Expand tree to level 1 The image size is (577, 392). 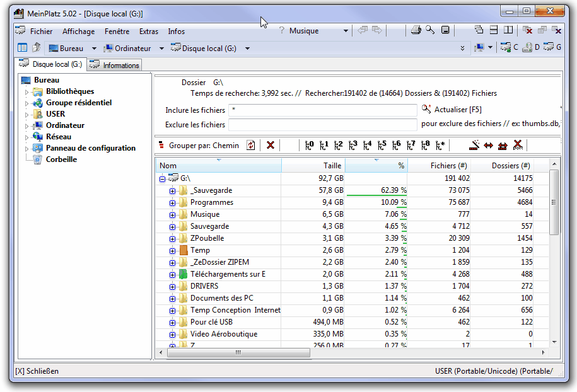(324, 146)
